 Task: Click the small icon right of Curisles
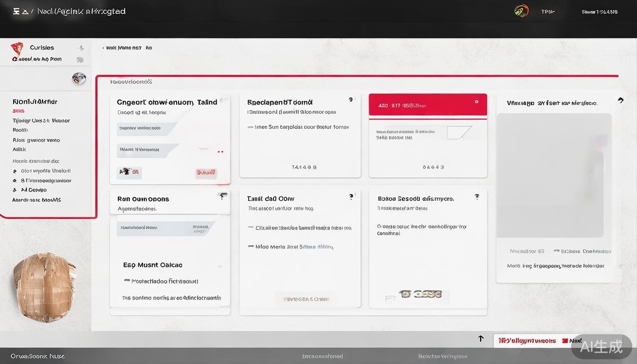click(82, 48)
